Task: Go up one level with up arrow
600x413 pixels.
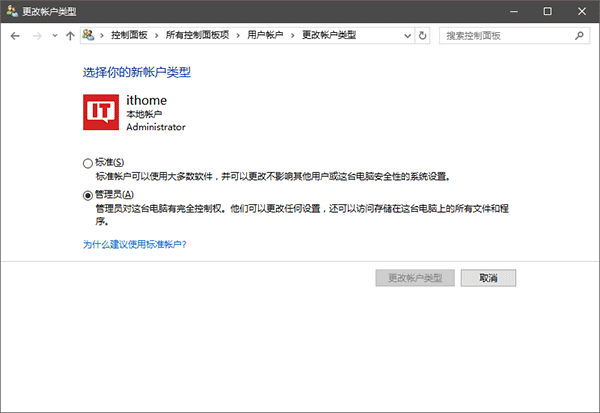Action: click(70, 36)
